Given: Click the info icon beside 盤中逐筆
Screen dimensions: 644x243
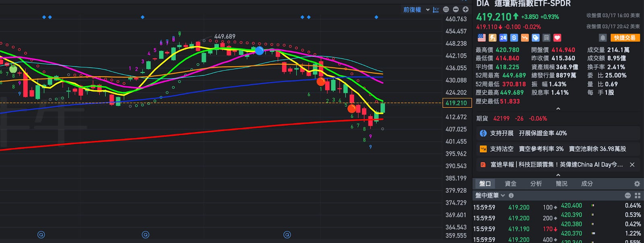Looking at the screenshot, I should point(511,196).
